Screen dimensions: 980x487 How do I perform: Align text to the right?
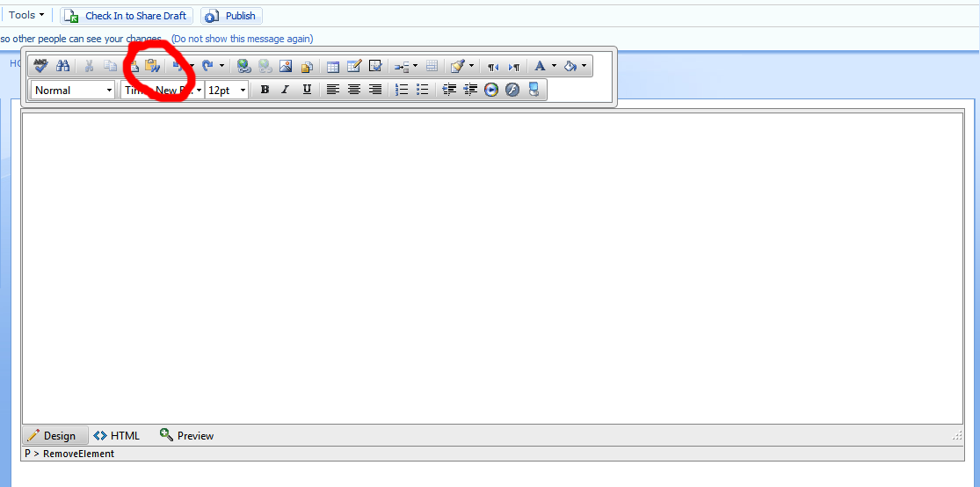point(375,90)
